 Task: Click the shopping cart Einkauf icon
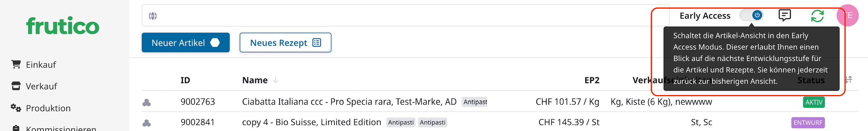16,64
